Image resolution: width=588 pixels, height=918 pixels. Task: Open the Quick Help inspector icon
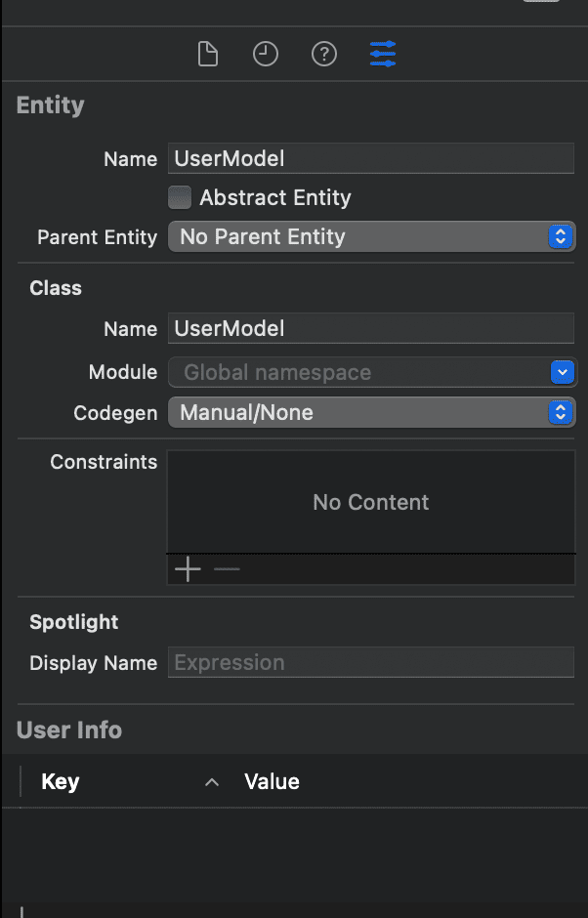click(x=324, y=55)
